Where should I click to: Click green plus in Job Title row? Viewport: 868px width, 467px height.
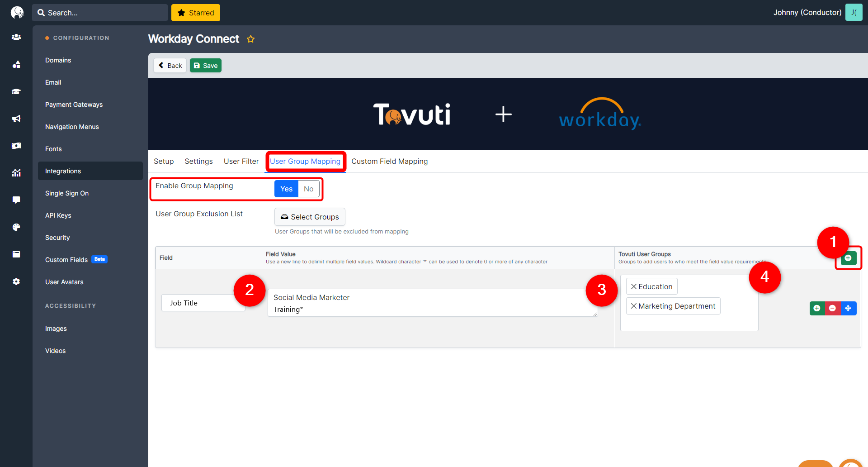817,308
